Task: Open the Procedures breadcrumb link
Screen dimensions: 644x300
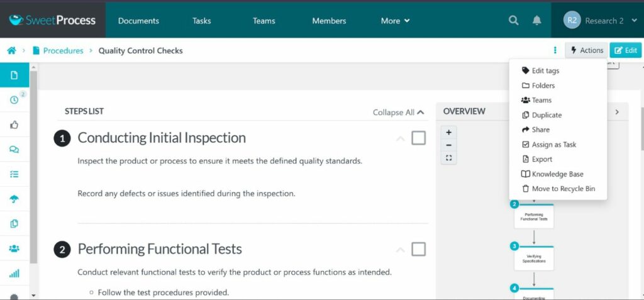Action: pyautogui.click(x=63, y=51)
